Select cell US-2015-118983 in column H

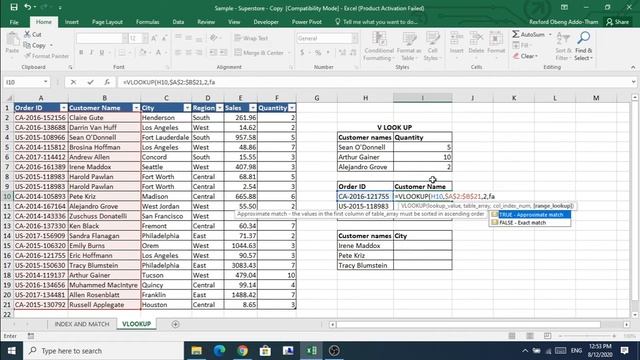(x=365, y=207)
